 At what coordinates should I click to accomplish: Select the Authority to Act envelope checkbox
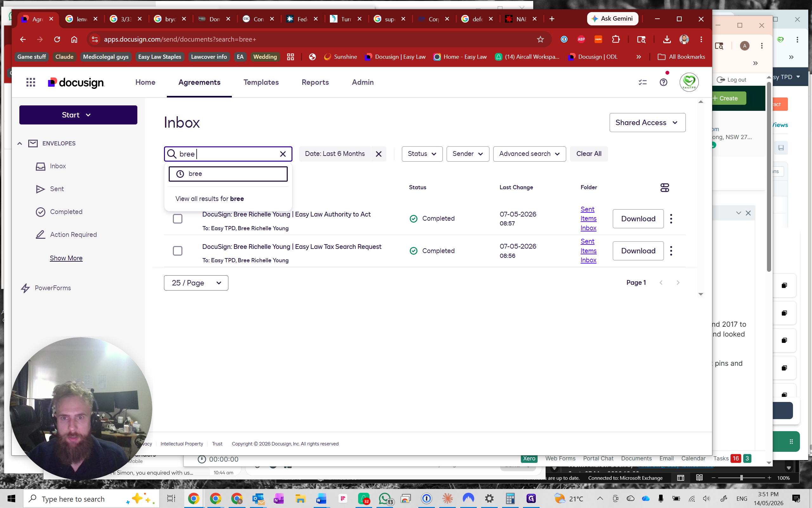point(178,219)
